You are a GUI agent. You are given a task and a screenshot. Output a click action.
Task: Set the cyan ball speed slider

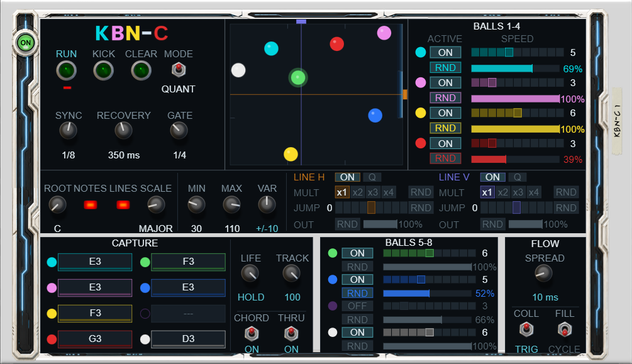(x=518, y=52)
